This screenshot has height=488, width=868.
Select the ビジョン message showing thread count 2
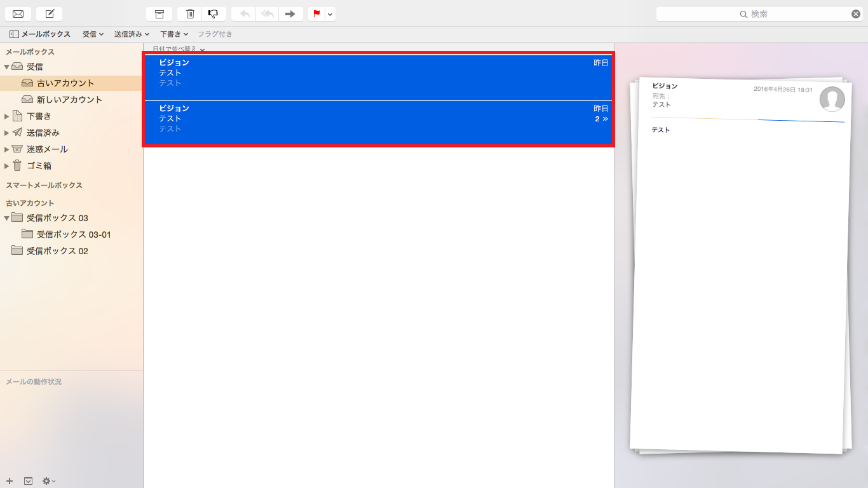(379, 123)
